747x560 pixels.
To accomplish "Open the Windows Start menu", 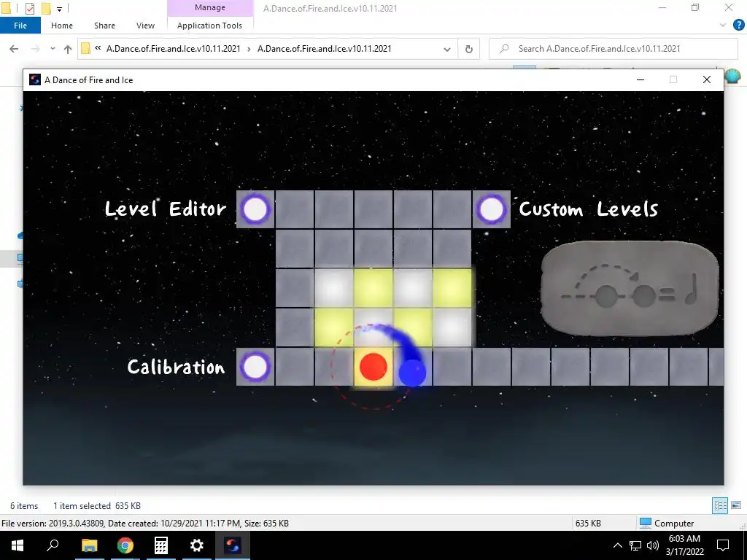I will (x=18, y=545).
